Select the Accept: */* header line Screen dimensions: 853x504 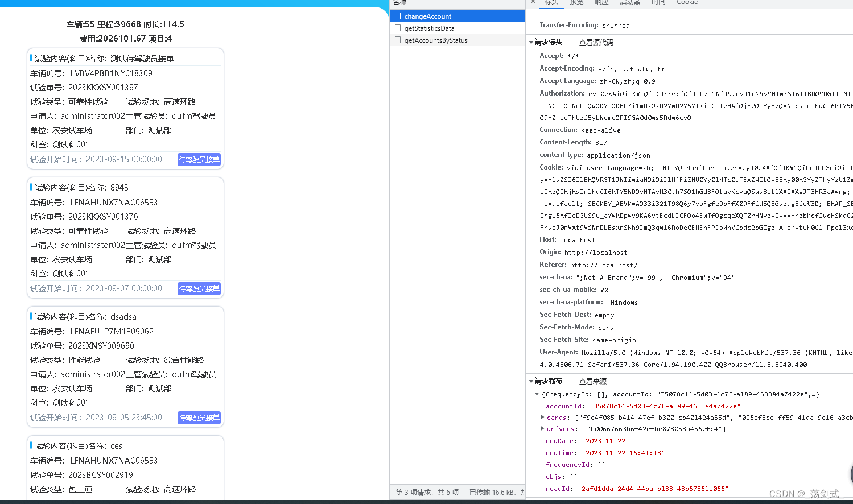click(559, 56)
